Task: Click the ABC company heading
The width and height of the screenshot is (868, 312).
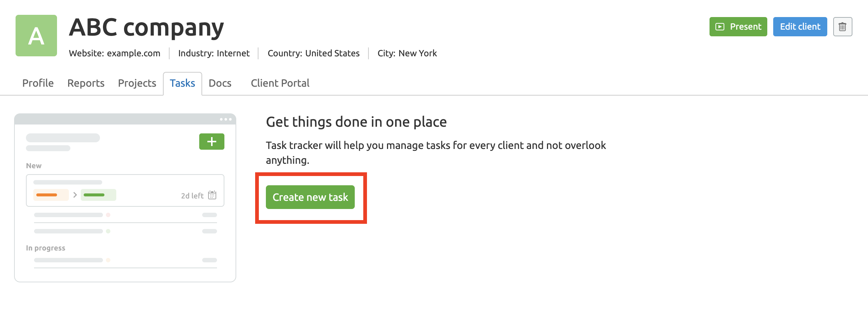Action: [146, 27]
